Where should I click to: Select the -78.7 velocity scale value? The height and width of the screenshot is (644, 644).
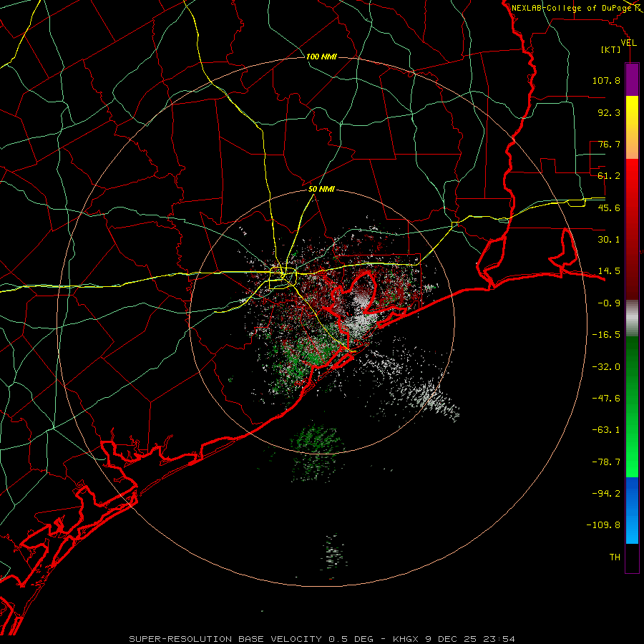[606, 462]
